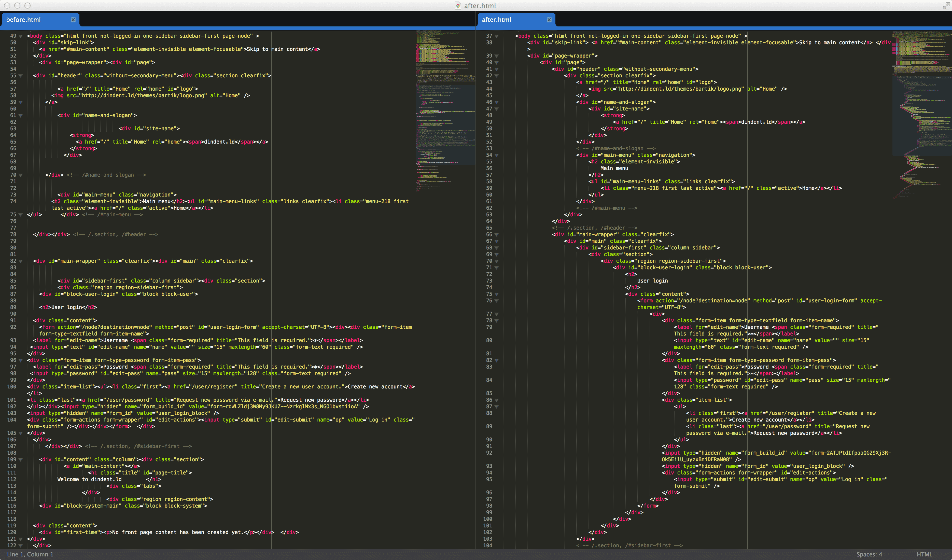Fold line 54 main-menu div in after.html
Screen dimensions: 952x560
tap(497, 155)
